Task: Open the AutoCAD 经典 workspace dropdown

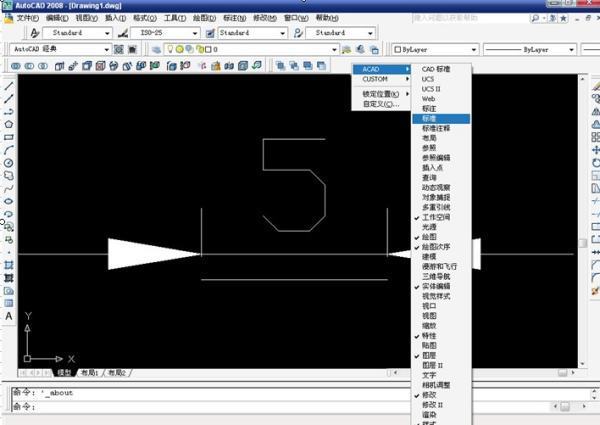Action: tap(105, 48)
